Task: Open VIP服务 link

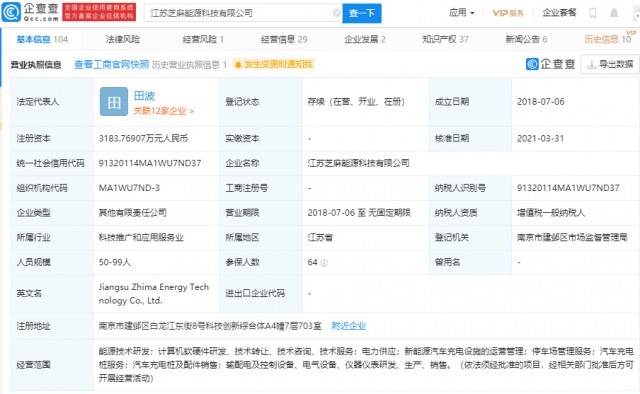Action: (508, 13)
